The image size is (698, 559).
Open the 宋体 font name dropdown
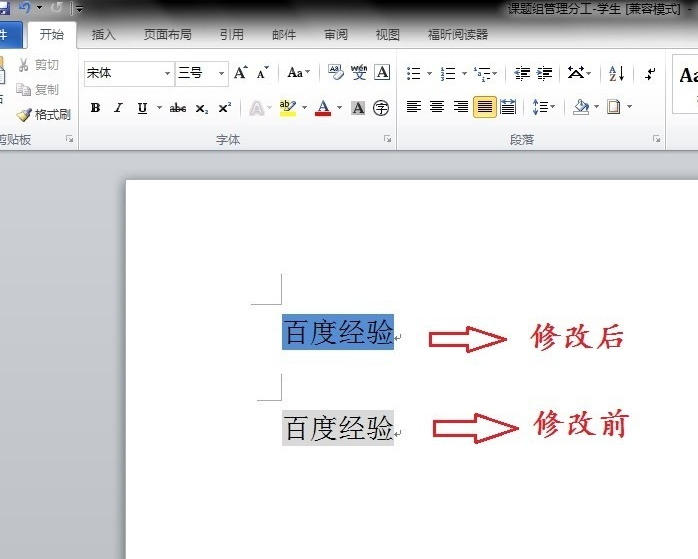coord(167,73)
